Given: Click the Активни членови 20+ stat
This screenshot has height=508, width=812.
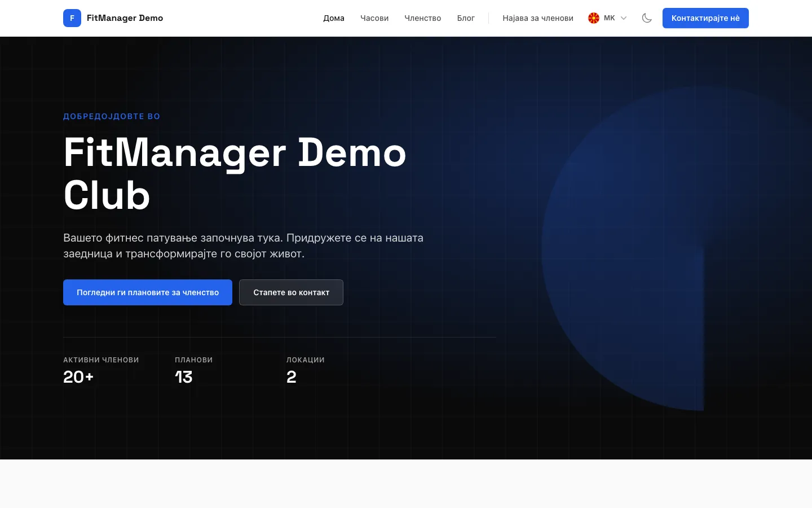Looking at the screenshot, I should point(101,371).
